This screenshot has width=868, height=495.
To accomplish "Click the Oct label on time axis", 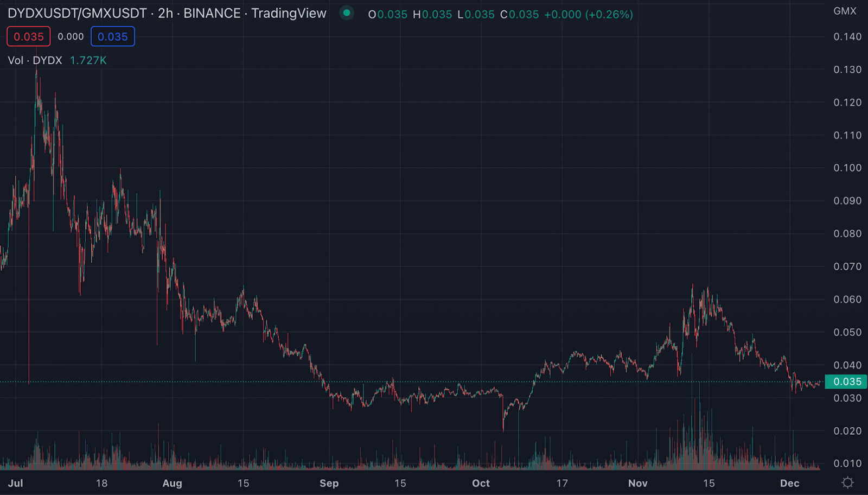I will point(481,483).
